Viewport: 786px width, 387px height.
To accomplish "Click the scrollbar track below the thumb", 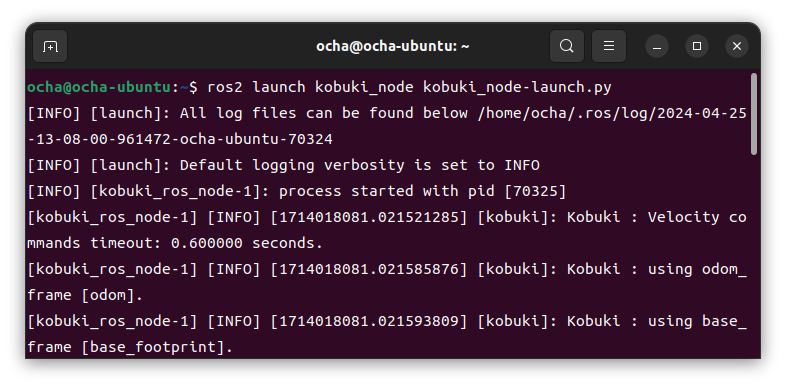I will (x=754, y=256).
